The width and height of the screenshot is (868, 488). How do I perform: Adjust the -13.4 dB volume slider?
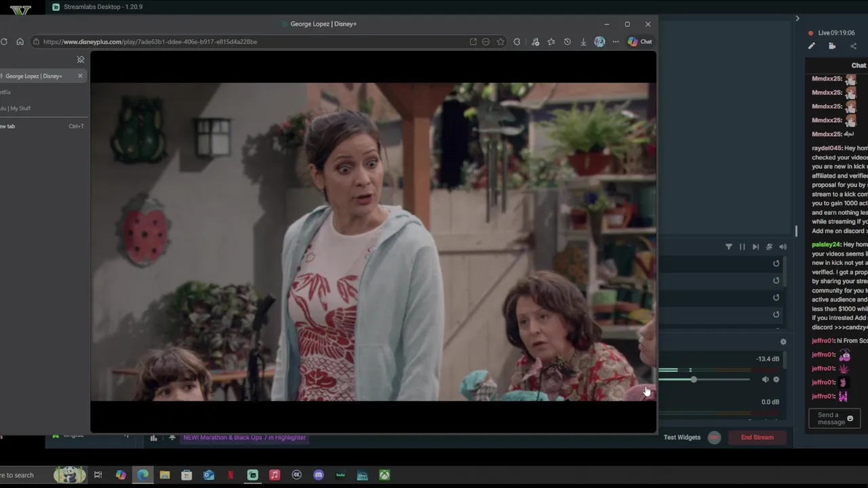click(x=704, y=380)
